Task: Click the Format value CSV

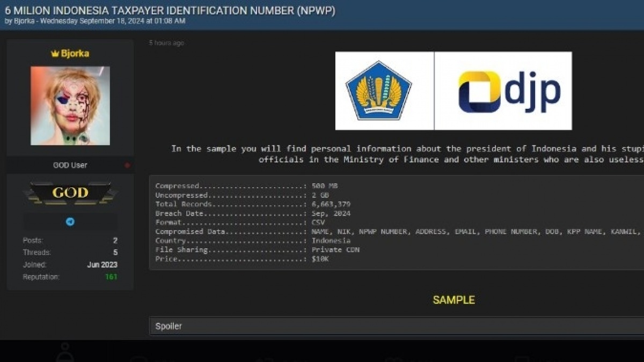Action: tap(318, 223)
